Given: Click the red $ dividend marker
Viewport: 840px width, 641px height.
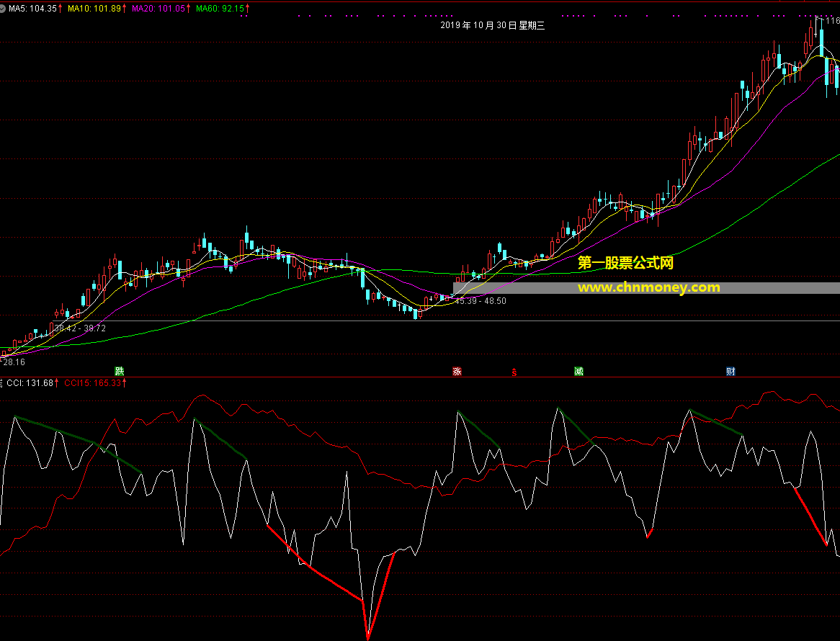Looking at the screenshot, I should [514, 372].
